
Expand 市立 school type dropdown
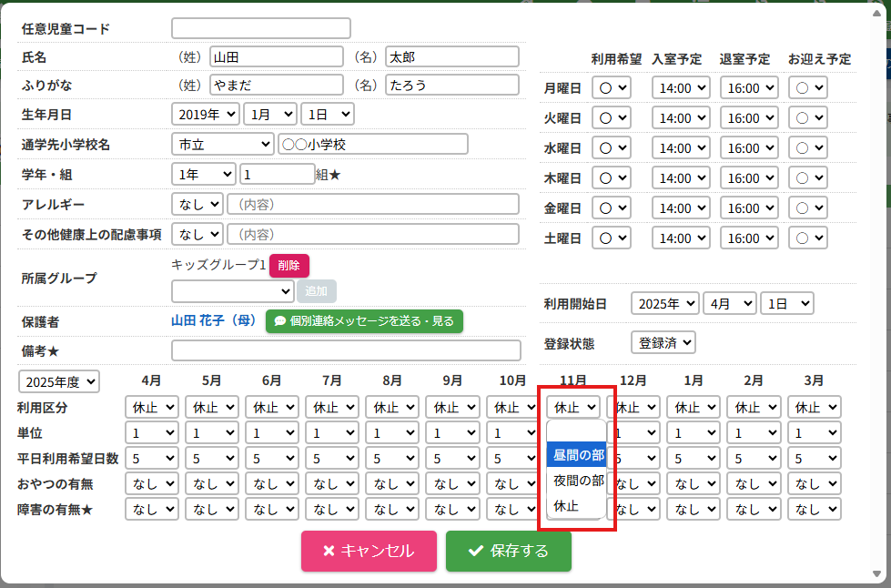coord(222,145)
